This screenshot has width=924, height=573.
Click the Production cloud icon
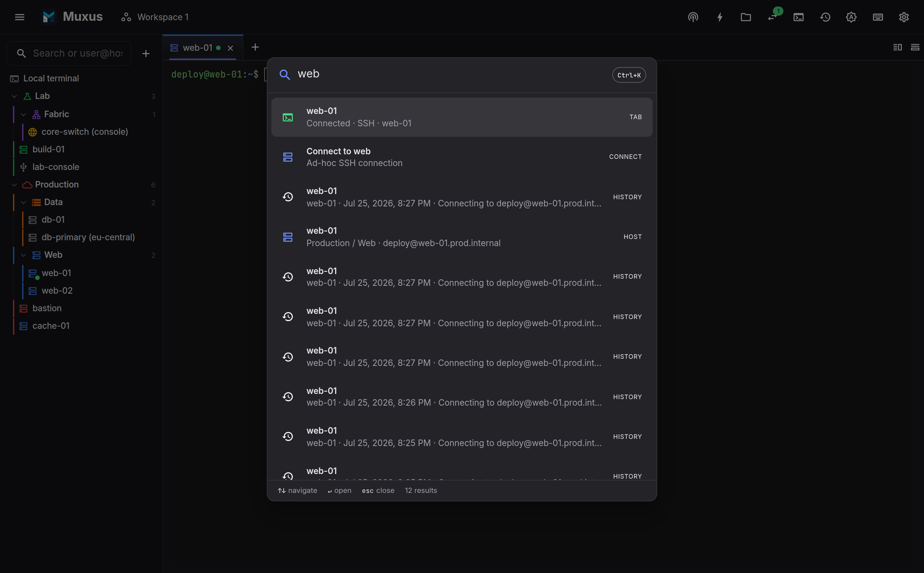pyautogui.click(x=27, y=185)
